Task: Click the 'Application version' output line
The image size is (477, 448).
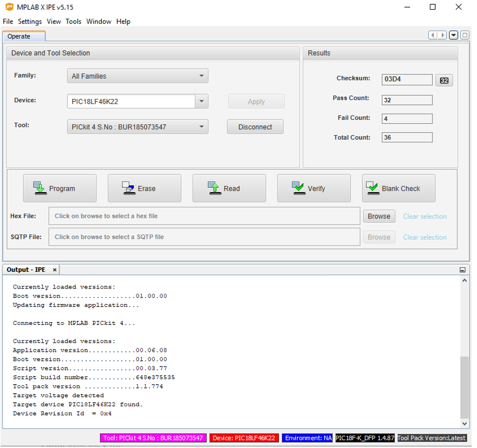Action: tap(90, 350)
